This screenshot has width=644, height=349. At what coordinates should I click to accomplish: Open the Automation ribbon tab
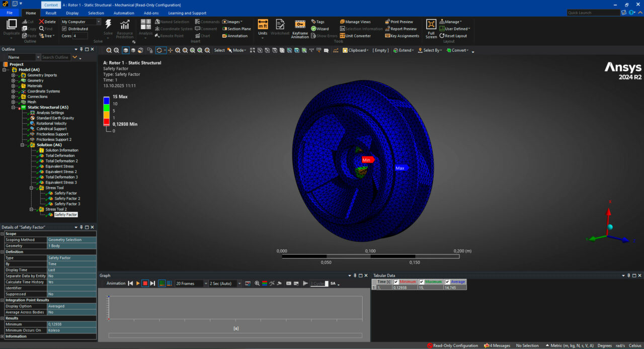124,13
